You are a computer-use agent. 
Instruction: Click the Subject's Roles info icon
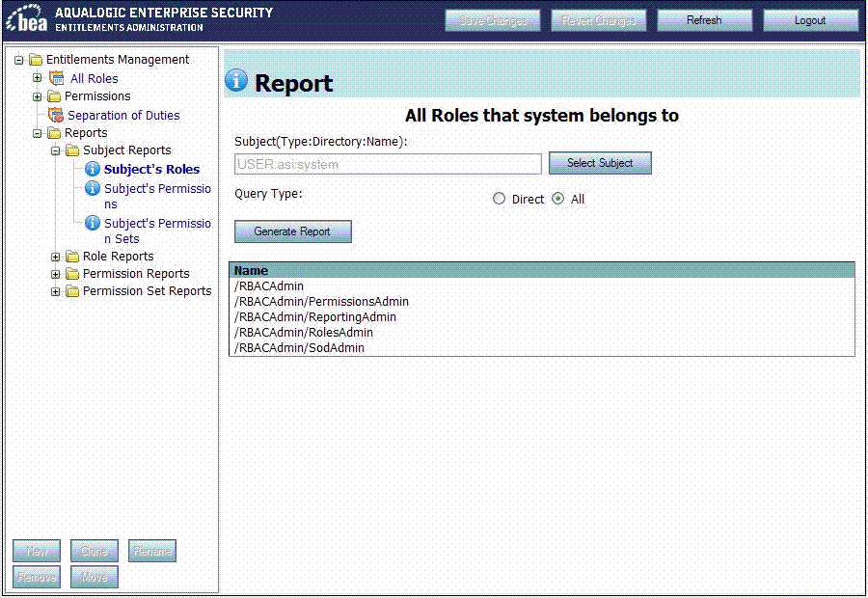tap(92, 169)
